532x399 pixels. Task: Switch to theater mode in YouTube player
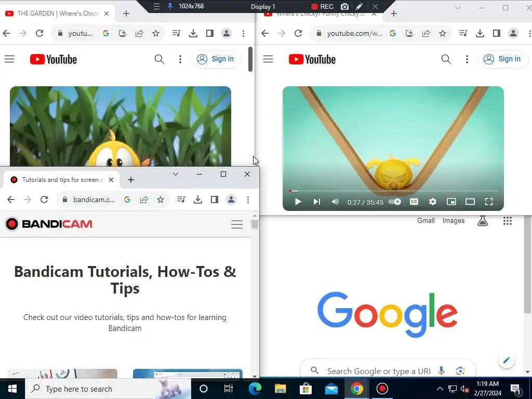click(x=470, y=202)
